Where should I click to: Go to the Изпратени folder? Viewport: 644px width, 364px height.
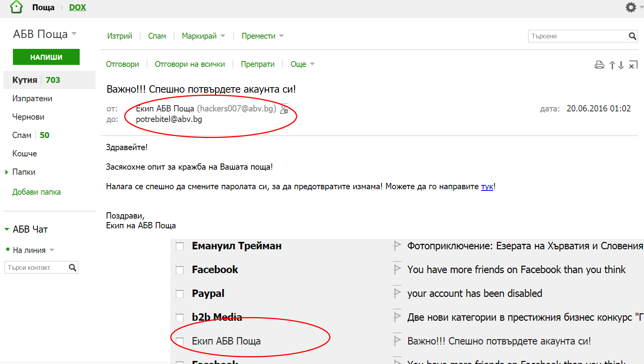coord(32,99)
